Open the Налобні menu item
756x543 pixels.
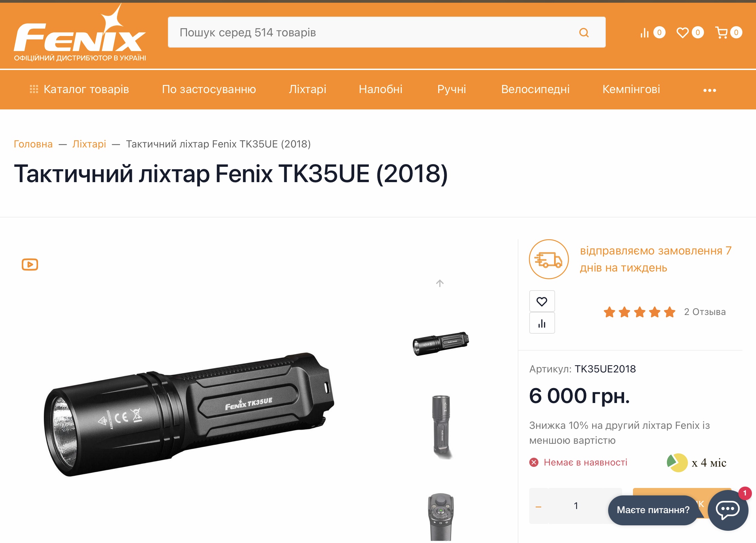(380, 89)
